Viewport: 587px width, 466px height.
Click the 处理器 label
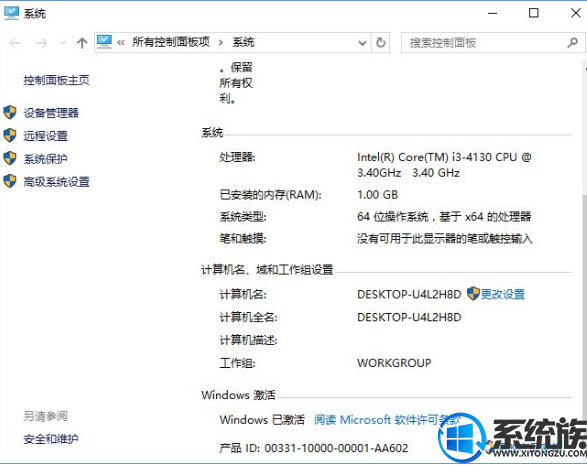click(x=237, y=157)
